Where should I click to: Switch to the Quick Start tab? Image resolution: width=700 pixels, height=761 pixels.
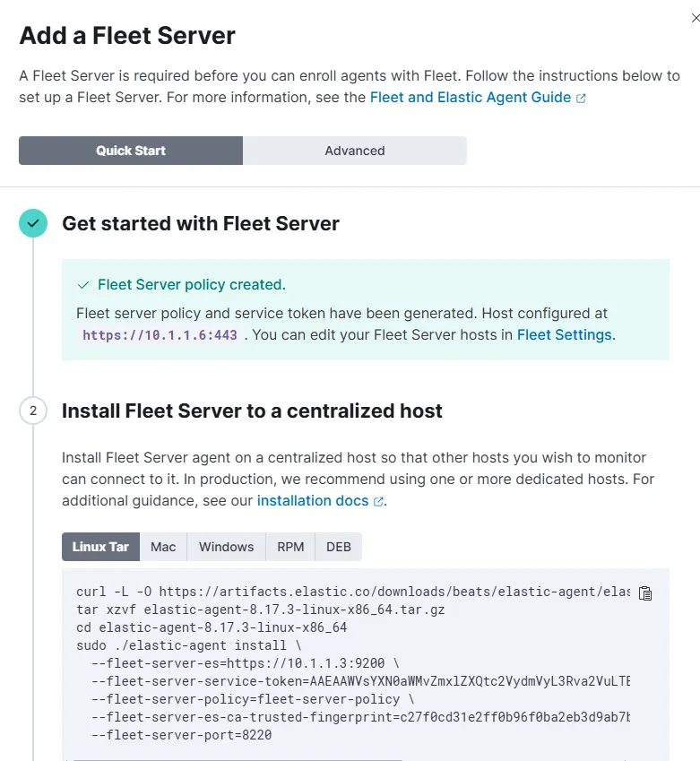click(131, 151)
